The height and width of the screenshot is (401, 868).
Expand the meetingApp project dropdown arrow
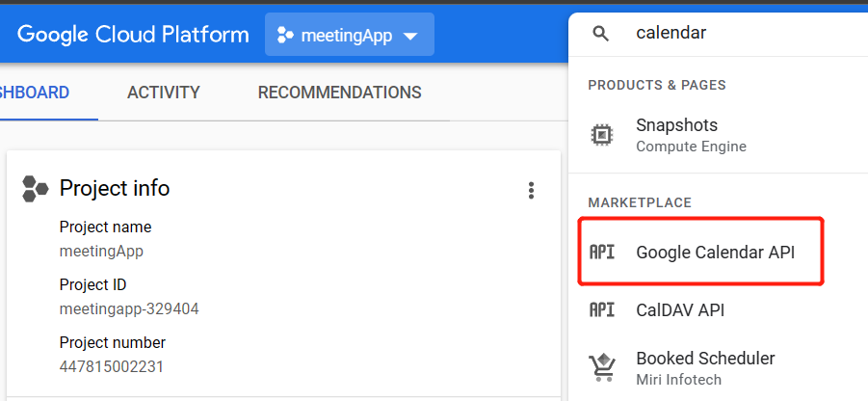click(410, 37)
